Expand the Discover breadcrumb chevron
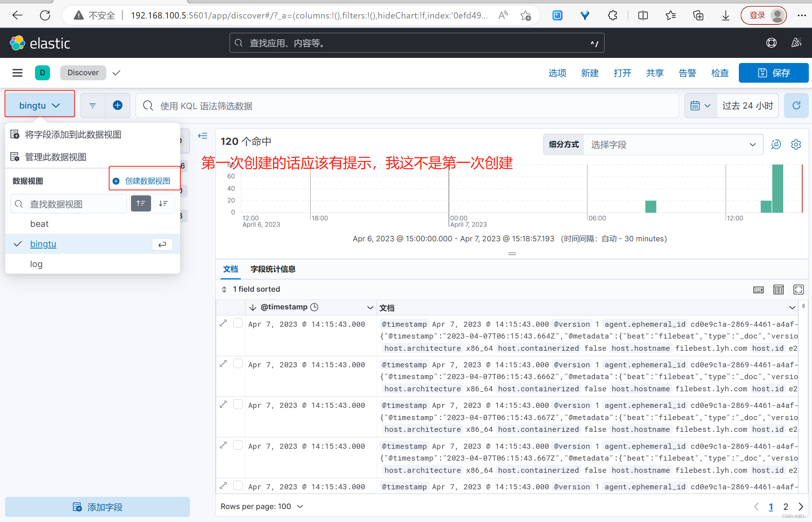Viewport: 812px width, 522px height. click(116, 73)
